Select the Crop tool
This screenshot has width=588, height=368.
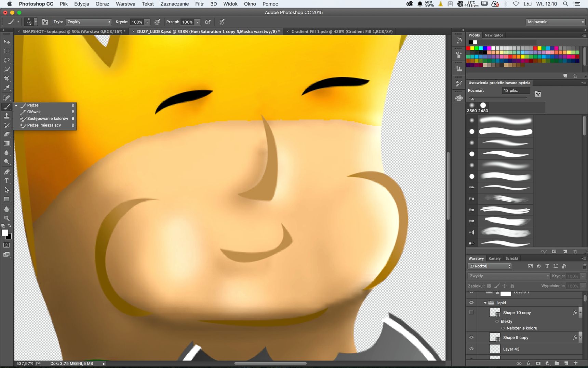tap(7, 79)
